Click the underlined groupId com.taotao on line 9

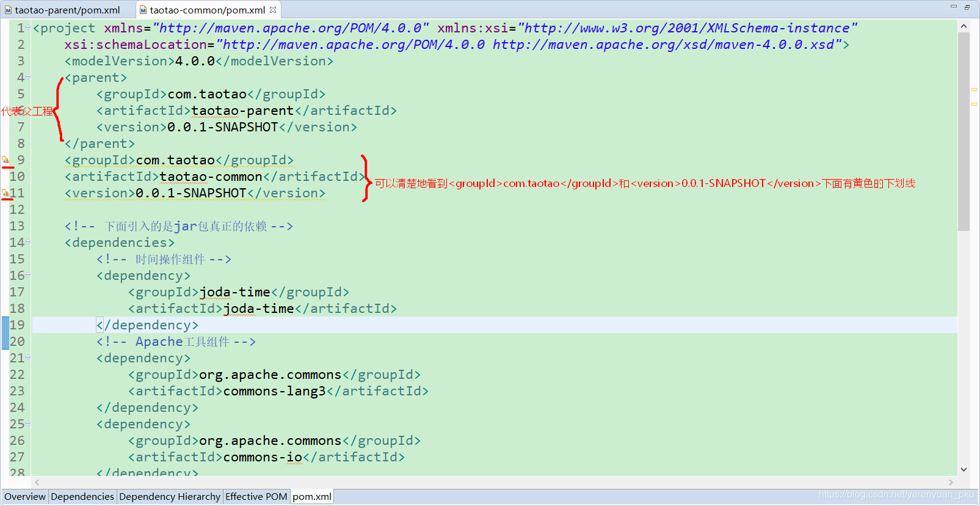click(x=175, y=160)
